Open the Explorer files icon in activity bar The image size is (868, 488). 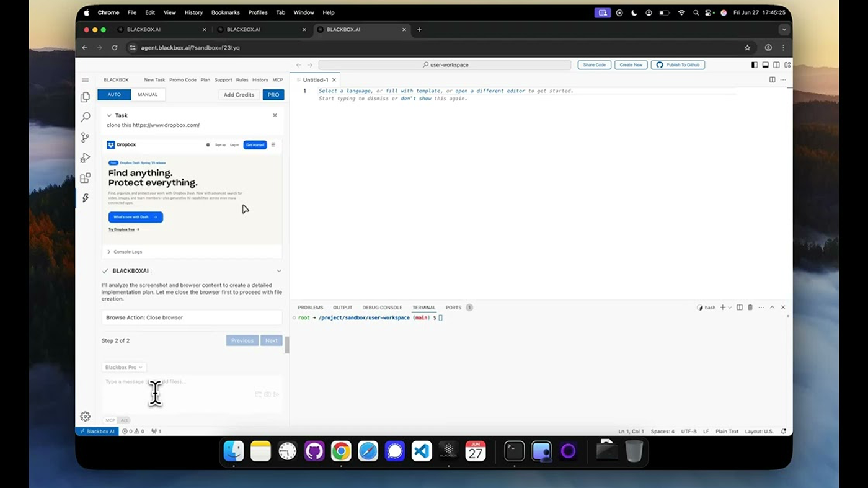pos(86,97)
